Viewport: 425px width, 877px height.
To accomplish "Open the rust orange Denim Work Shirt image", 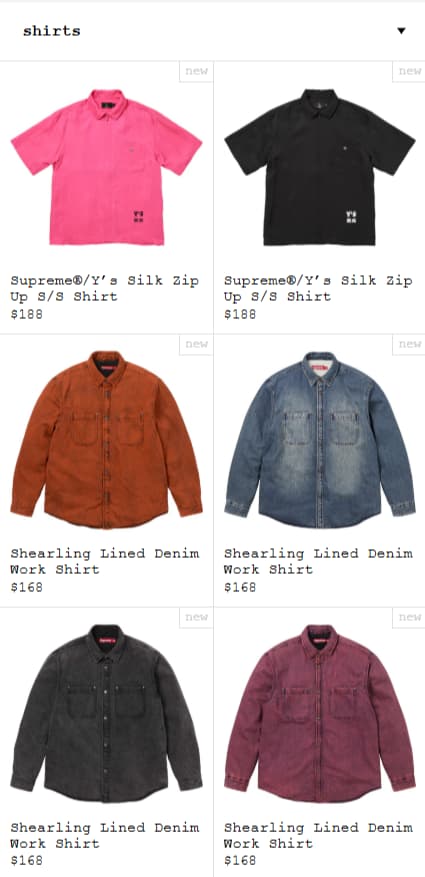I will point(106,440).
